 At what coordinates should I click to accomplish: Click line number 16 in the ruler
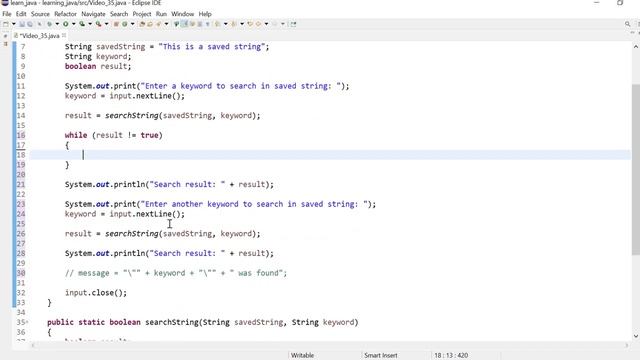coord(21,135)
